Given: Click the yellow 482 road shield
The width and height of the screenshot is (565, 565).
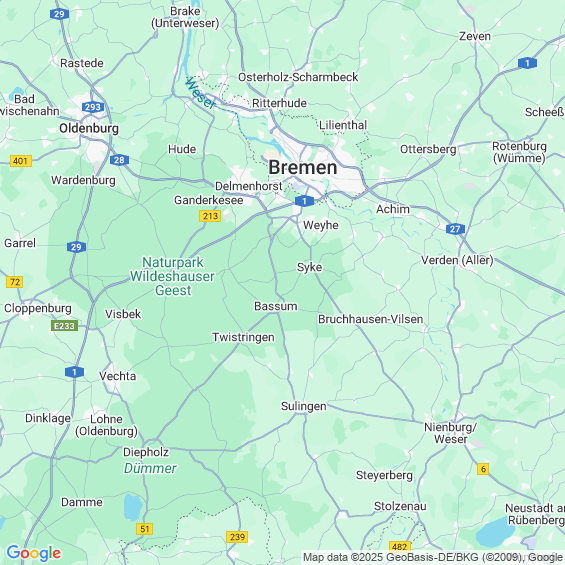Looking at the screenshot, I should pos(400,546).
